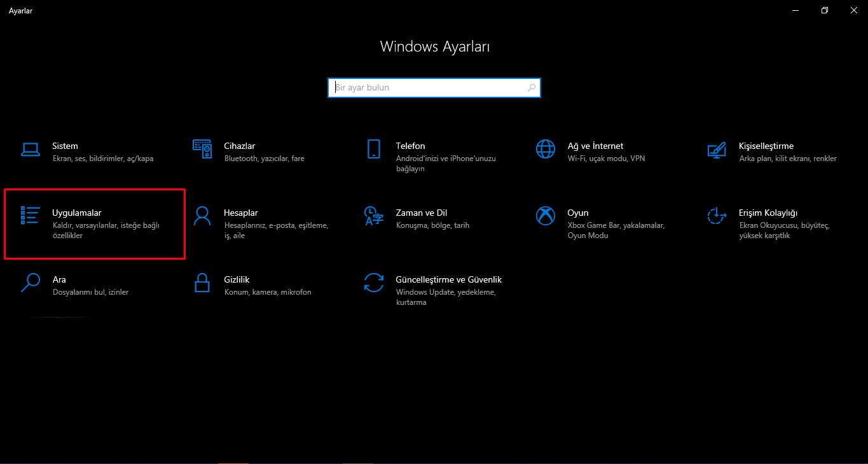Open Gizlilik privacy settings icon
This screenshot has height=464, width=868.
[x=202, y=283]
